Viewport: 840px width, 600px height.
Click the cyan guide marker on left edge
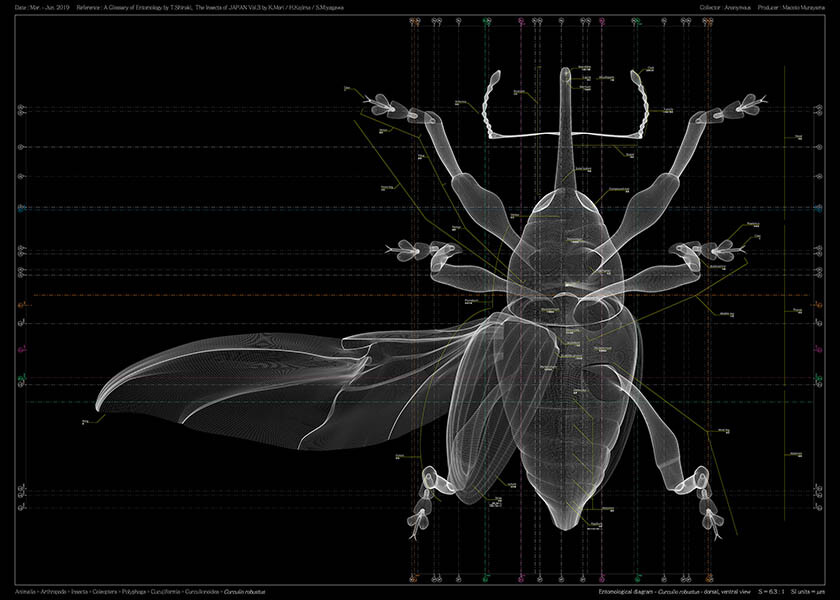tap(21, 209)
